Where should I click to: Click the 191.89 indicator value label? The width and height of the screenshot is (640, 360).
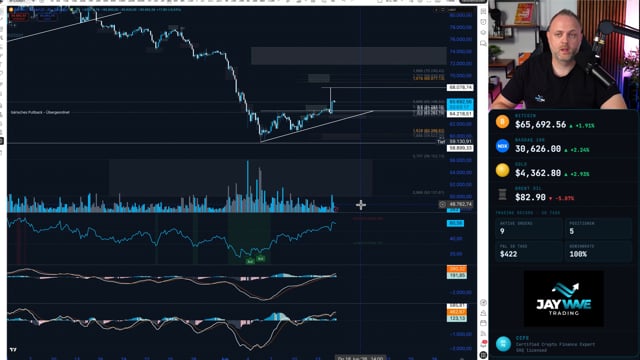click(x=457, y=276)
